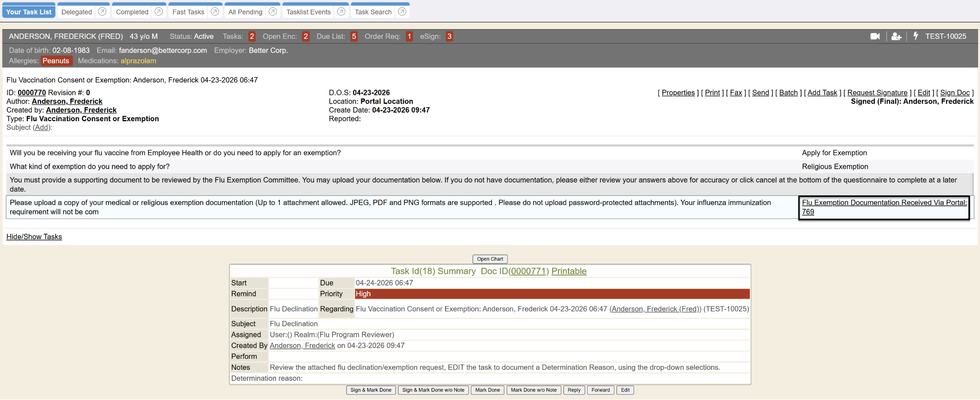Switch to the Your Task List tab
Image resolution: width=980 pixels, height=400 pixels.
coord(29,12)
